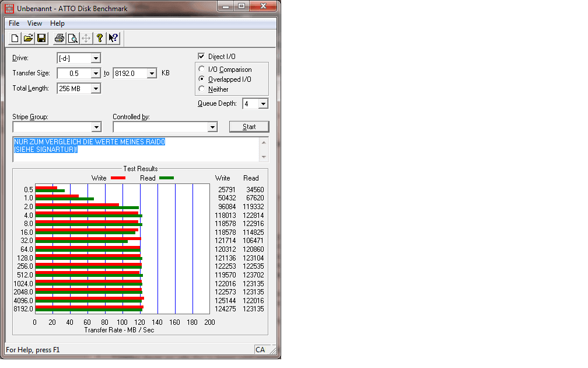Image resolution: width=588 pixels, height=368 pixels.
Task: Click the context help arrow-question icon
Action: point(113,38)
